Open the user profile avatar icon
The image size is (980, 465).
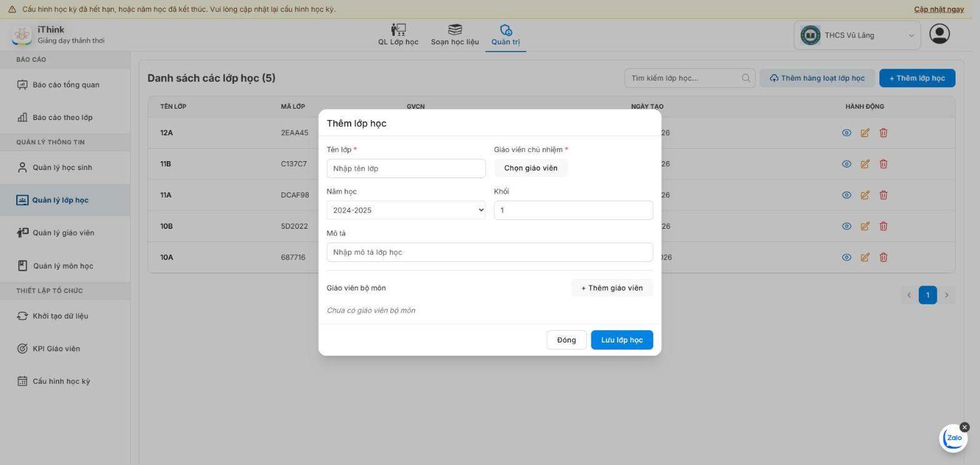(939, 34)
